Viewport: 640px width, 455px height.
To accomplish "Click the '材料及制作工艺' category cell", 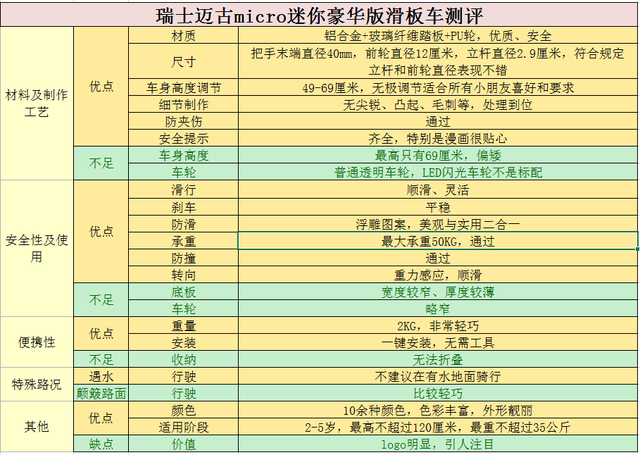I will coord(37,103).
